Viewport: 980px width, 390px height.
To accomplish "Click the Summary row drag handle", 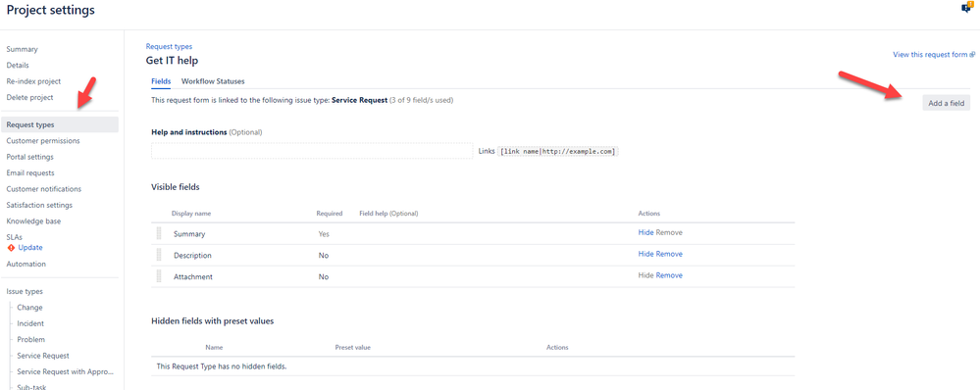I will [159, 233].
